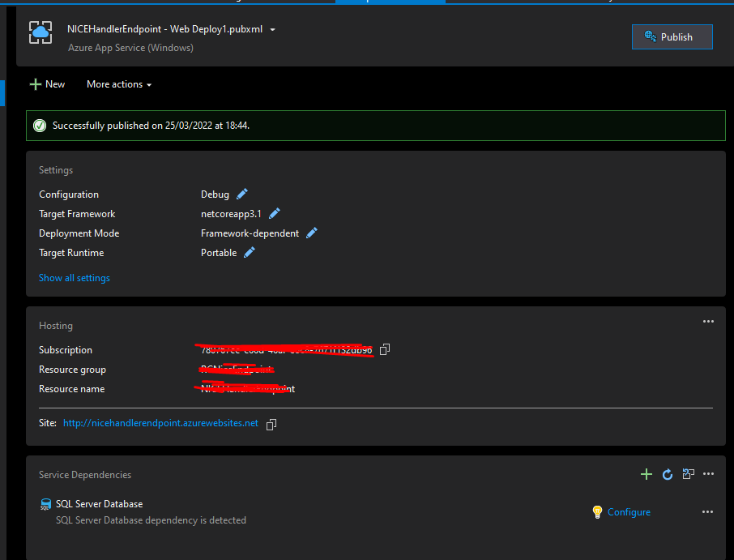Select the "Portable" runtime value
Image resolution: width=734 pixels, height=560 pixels.
pos(219,253)
